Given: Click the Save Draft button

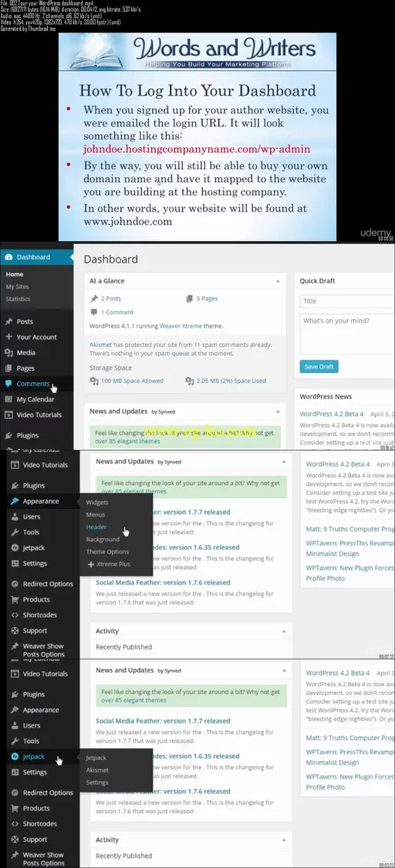Looking at the screenshot, I should tap(319, 367).
